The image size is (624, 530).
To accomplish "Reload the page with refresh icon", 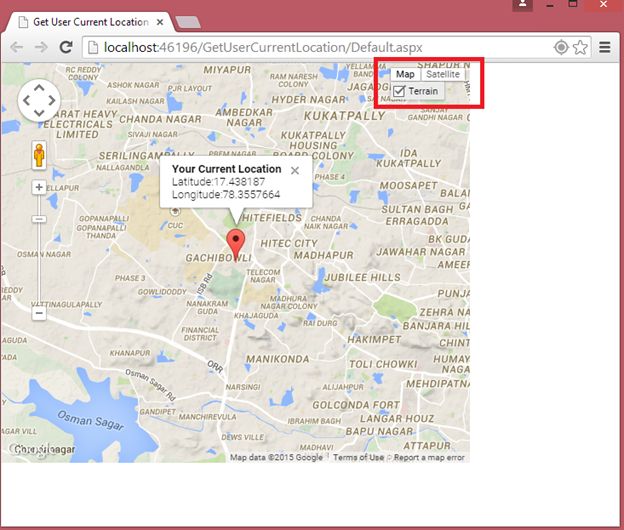I will coord(66,47).
